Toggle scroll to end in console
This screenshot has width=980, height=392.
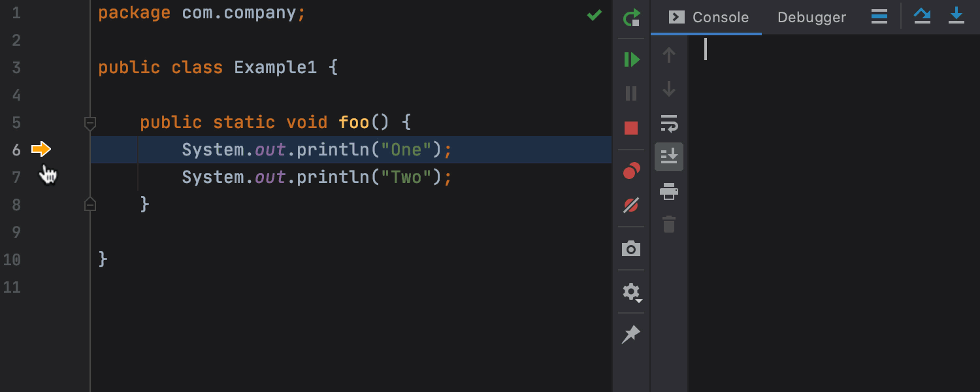click(x=668, y=157)
